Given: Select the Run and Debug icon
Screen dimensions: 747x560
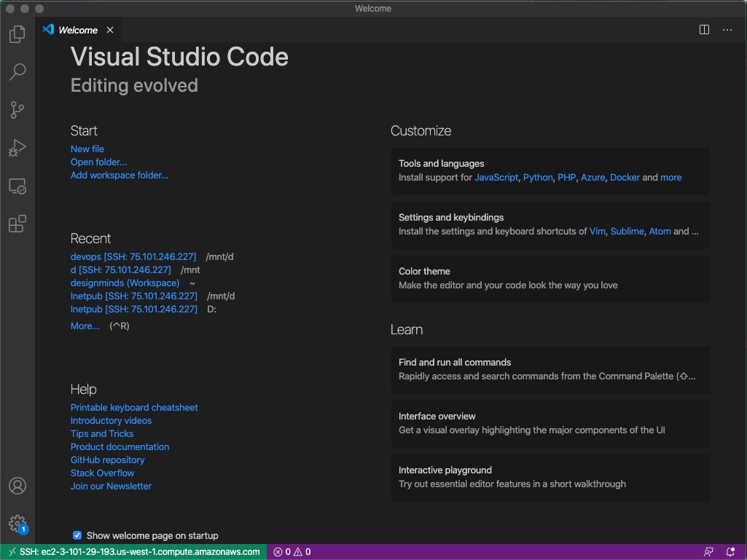Looking at the screenshot, I should 17,148.
